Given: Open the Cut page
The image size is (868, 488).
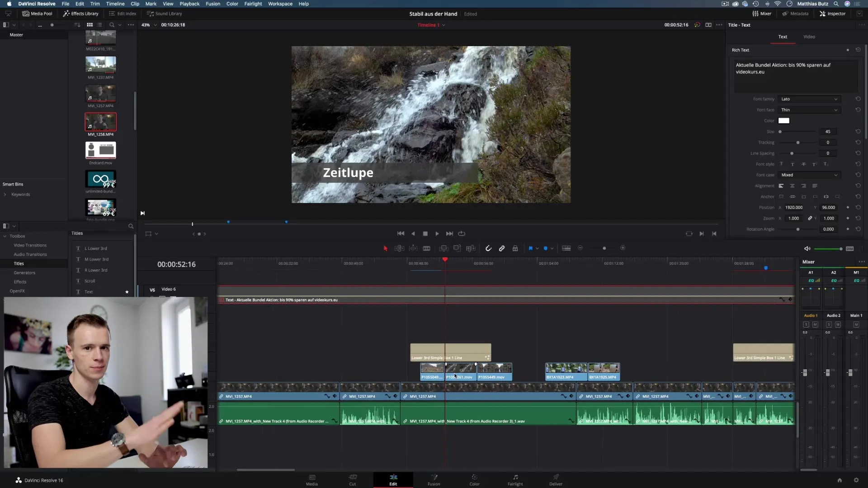Looking at the screenshot, I should pos(353,480).
